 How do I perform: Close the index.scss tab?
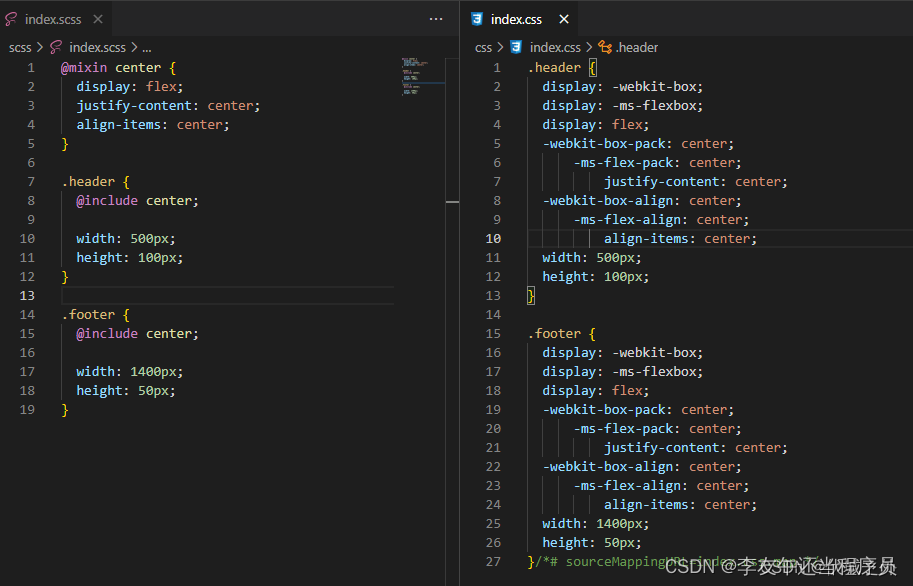[x=96, y=18]
